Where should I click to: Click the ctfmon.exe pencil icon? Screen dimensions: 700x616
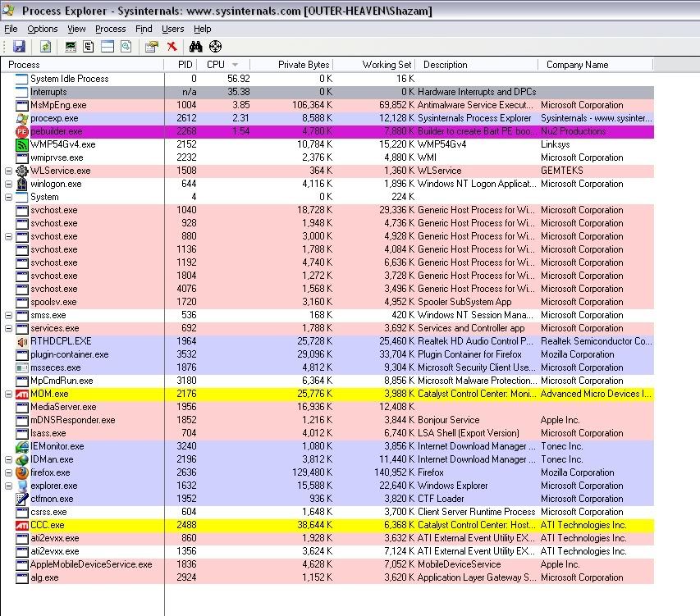[x=22, y=499]
